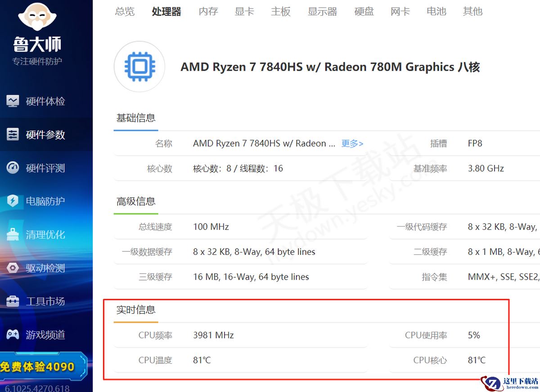Click the 专注硬件防护 slogan text
The height and width of the screenshot is (392, 540).
tap(37, 61)
